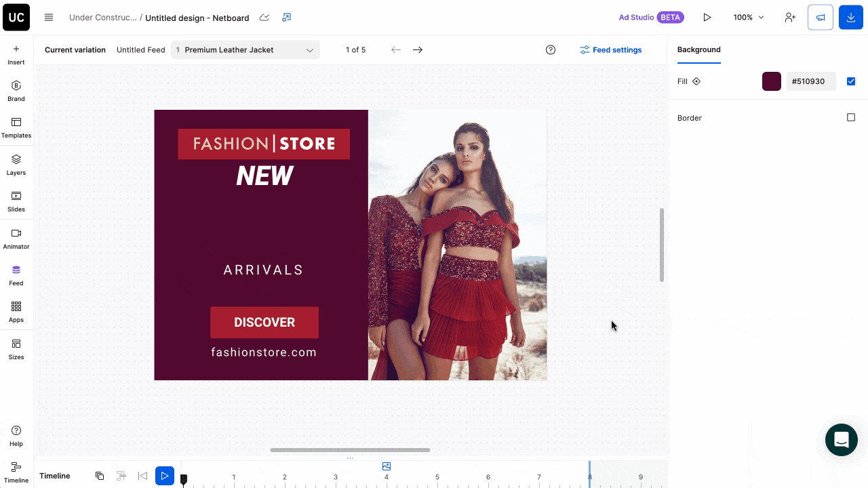Preview the design with top play icon
The image size is (868, 488).
pos(707,18)
